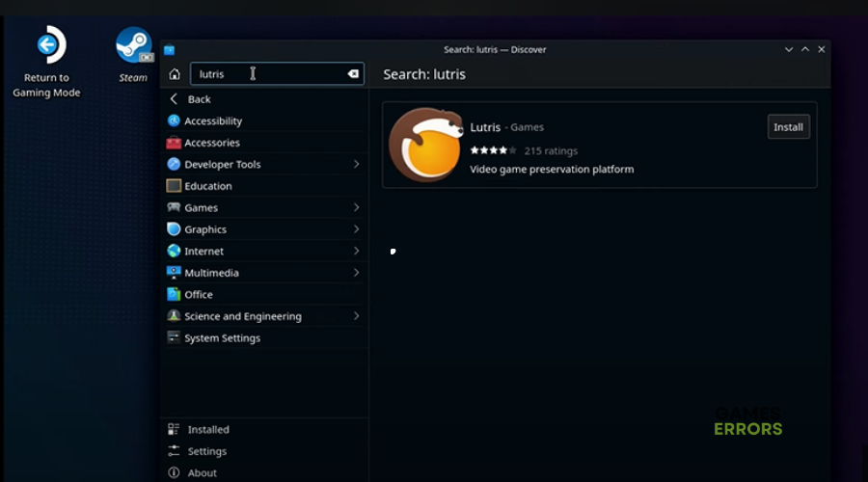Click the Education category icon
Image resolution: width=868 pixels, height=482 pixels.
pyautogui.click(x=174, y=186)
